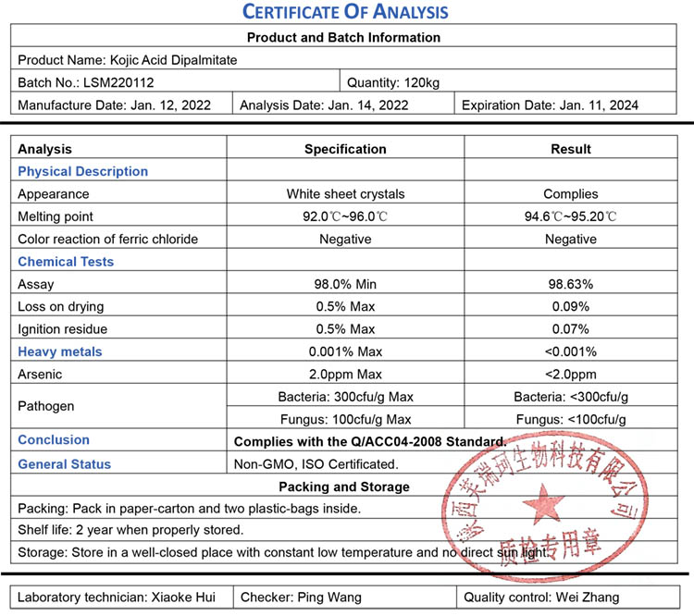Screen dimensions: 694x616
Task: Click the General Status heading
Action: 64,464
